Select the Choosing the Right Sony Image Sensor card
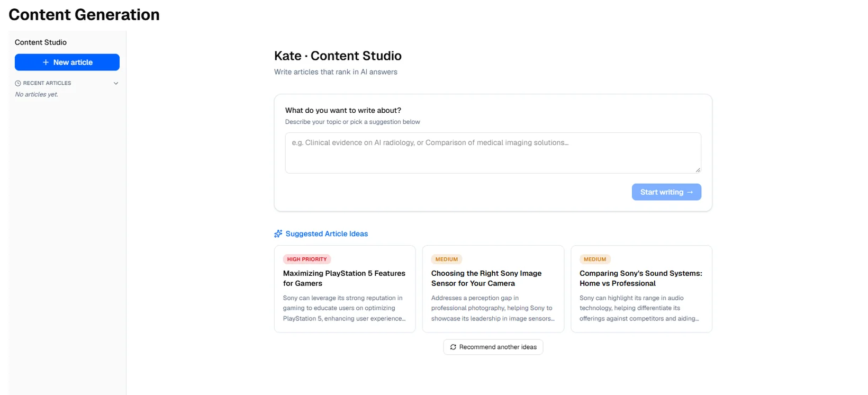This screenshot has height=395, width=868. click(493, 289)
